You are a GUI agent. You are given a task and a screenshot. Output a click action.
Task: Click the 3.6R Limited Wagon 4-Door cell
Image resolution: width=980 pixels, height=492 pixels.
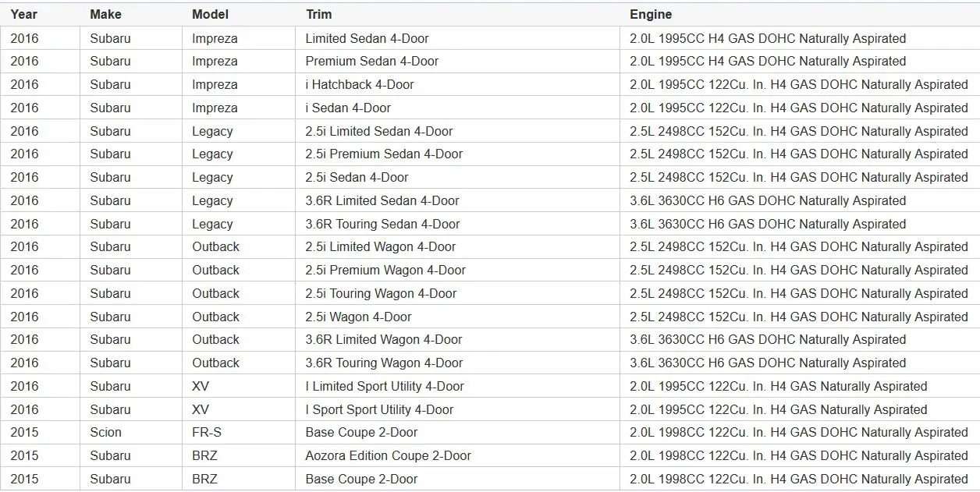(x=457, y=339)
